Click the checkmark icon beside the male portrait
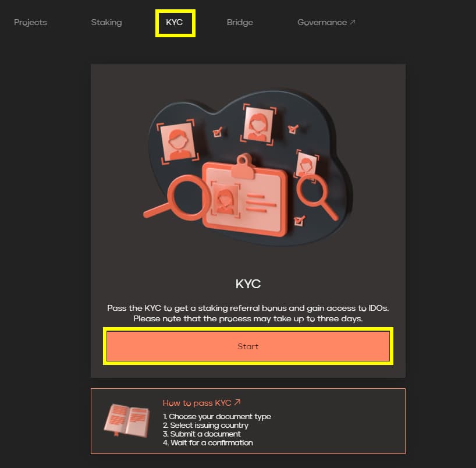The image size is (476, 468). point(218,132)
